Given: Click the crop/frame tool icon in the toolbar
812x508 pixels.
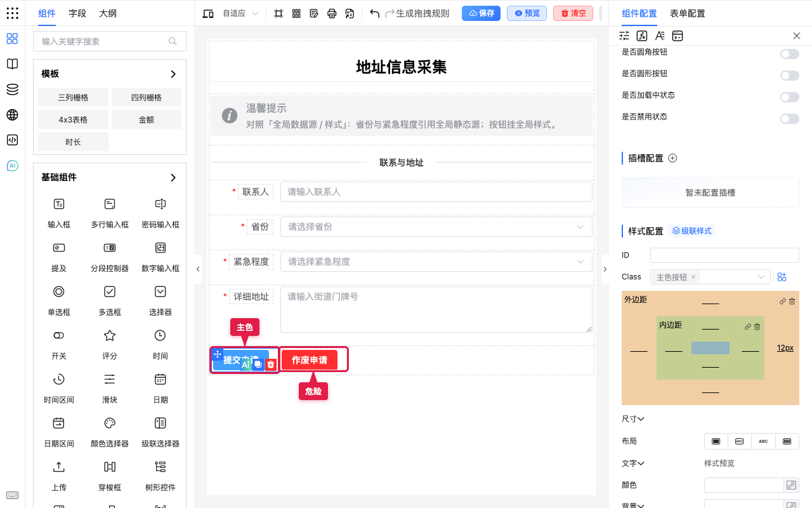Looking at the screenshot, I should coord(278,13).
